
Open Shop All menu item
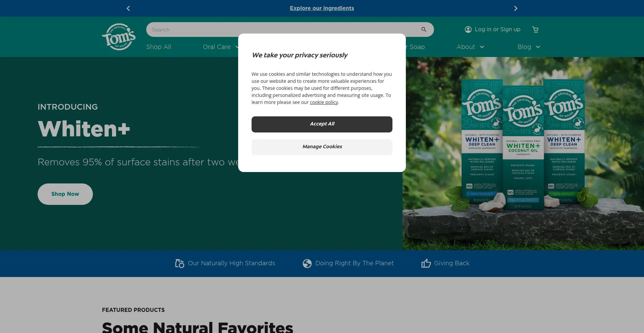(159, 47)
